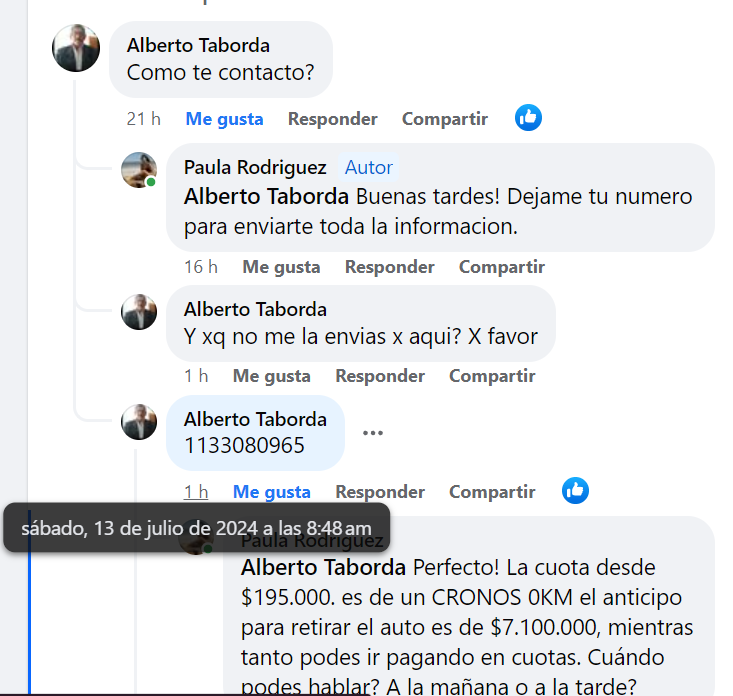Click the Alberto Taborda mention in Paula's 'Perfecto!' reply

pos(323,568)
